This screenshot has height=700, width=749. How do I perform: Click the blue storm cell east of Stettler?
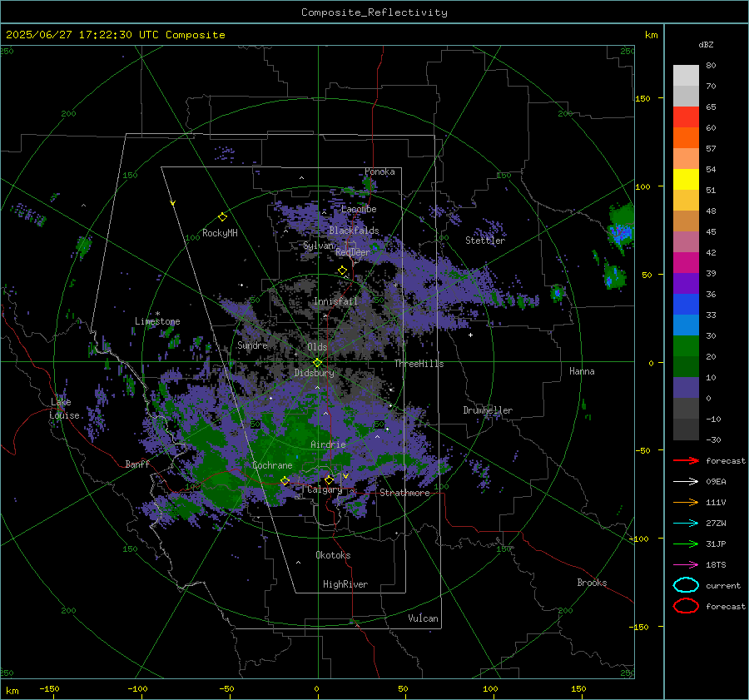pyautogui.click(x=621, y=234)
